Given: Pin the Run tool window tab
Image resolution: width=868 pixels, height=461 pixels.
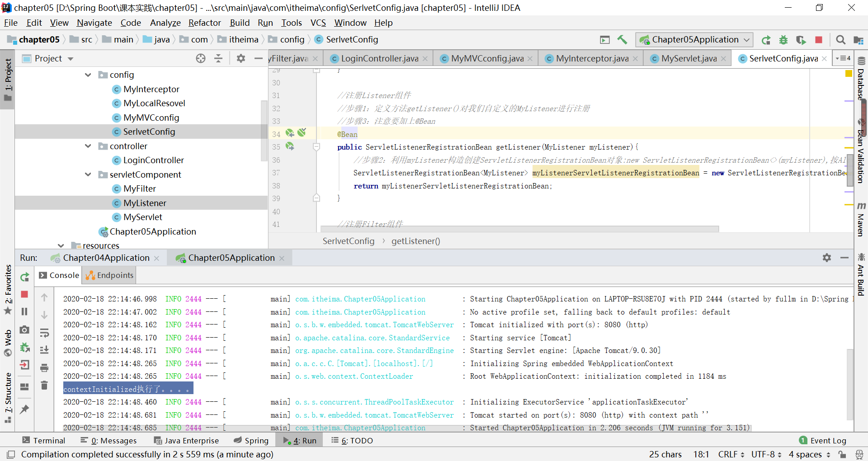Looking at the screenshot, I should 24,409.
